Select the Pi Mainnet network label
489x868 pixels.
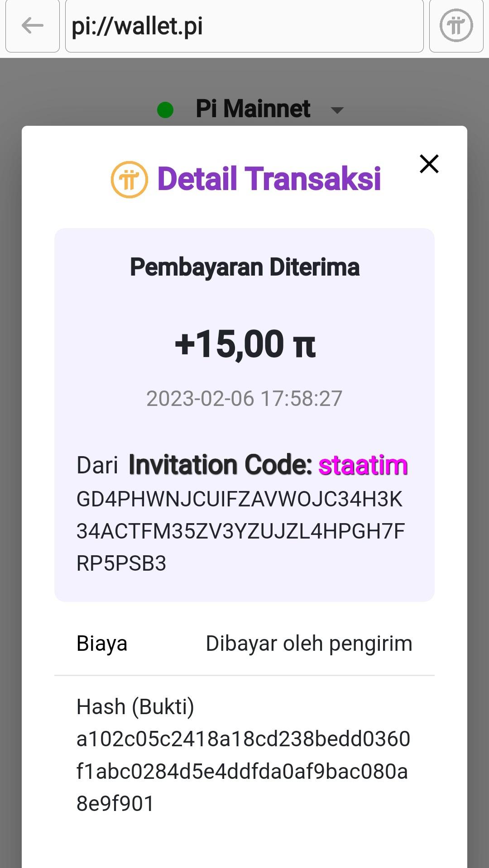(253, 109)
